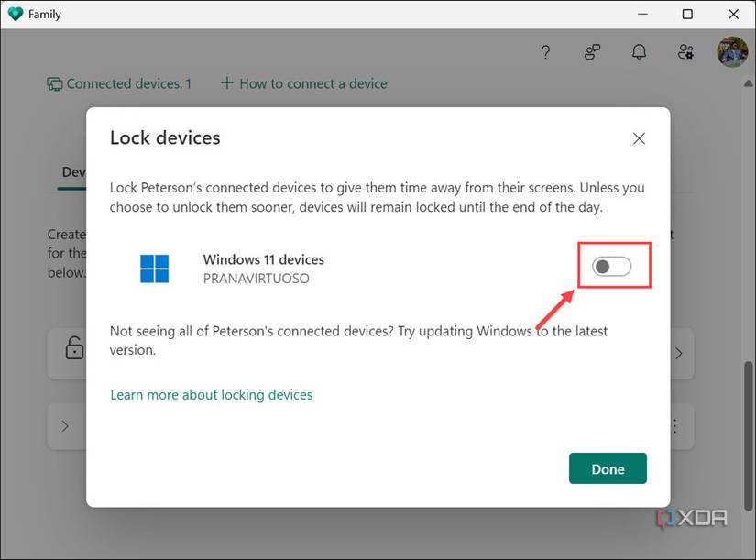756x560 pixels.
Task: Open Learn more about locking devices
Action: [212, 394]
